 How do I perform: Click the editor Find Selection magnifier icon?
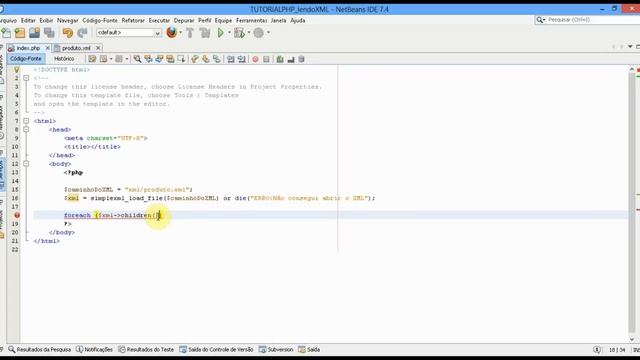coord(137,59)
